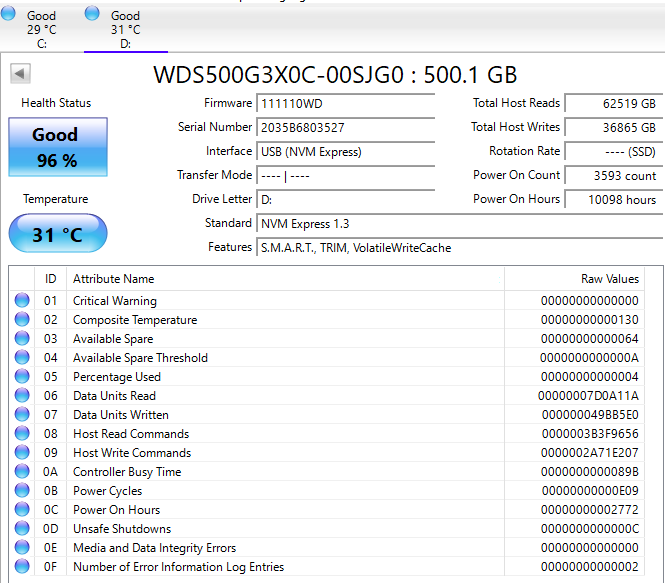Image resolution: width=665 pixels, height=583 pixels.
Task: Click raw value 00000000000130
Action: click(x=590, y=320)
